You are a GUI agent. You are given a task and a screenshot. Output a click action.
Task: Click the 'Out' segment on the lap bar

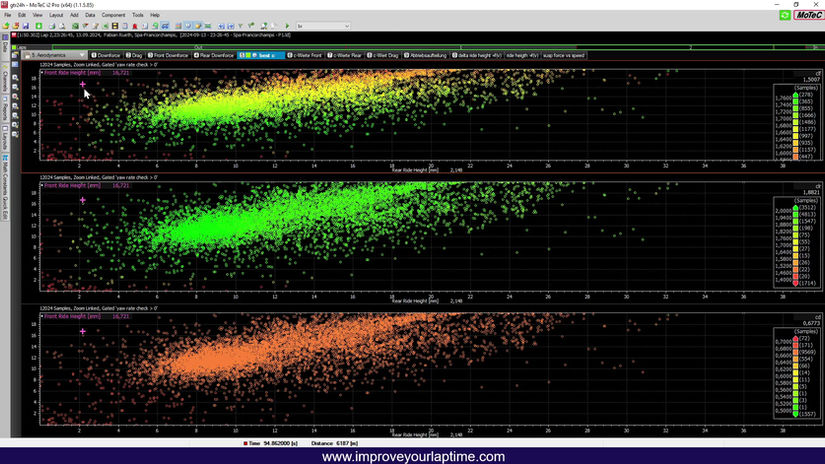point(198,47)
